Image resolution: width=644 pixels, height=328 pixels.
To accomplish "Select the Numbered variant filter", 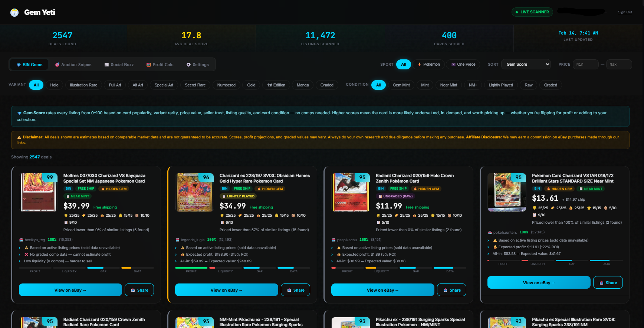I will [x=226, y=85].
